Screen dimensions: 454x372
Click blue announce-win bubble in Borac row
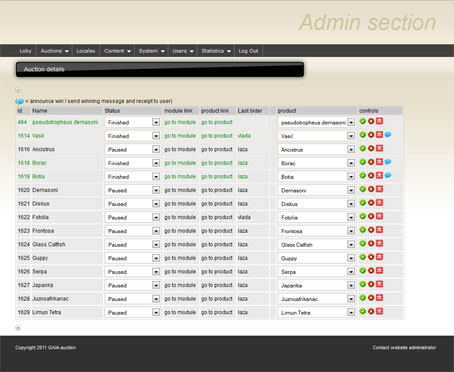tap(388, 162)
